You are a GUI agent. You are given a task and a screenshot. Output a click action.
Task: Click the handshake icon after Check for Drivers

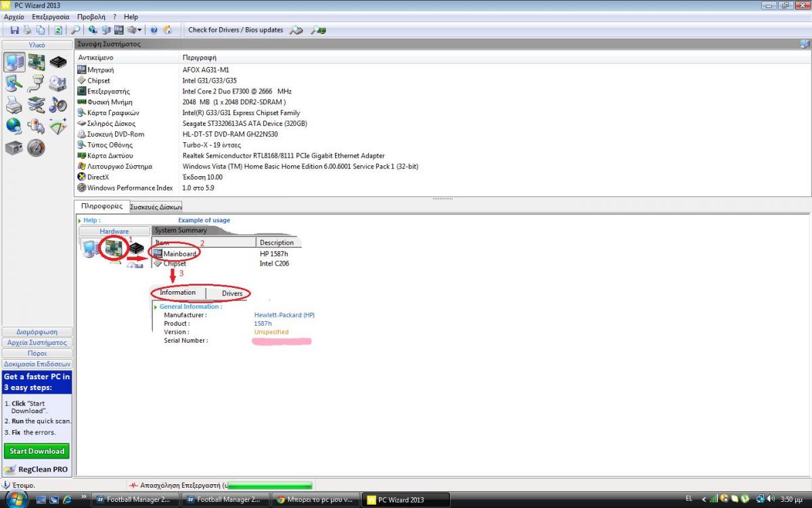click(x=296, y=30)
